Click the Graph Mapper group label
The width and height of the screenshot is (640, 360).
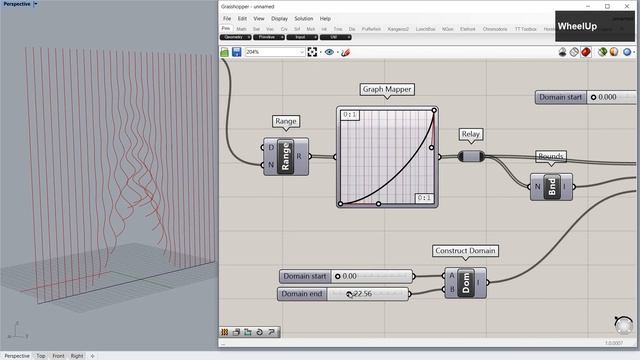point(387,89)
